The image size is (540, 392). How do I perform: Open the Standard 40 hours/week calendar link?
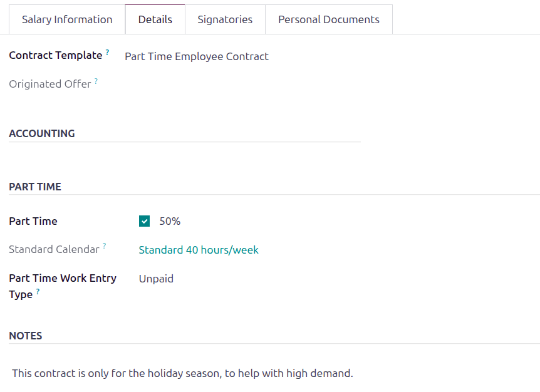[x=199, y=250]
